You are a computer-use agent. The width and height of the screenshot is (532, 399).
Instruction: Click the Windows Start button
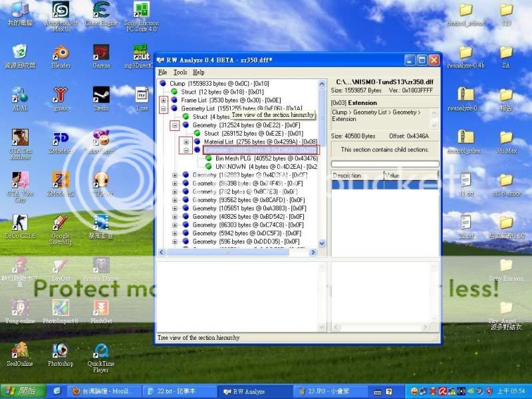point(23,391)
